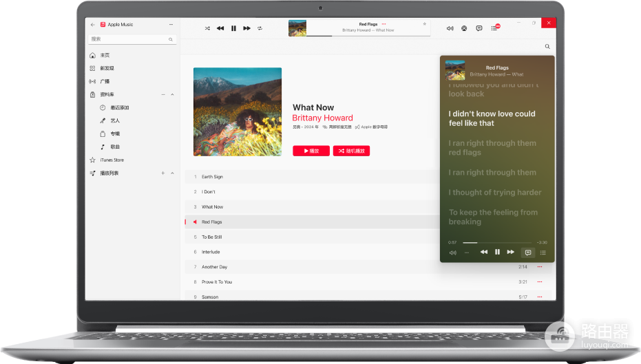The height and width of the screenshot is (364, 641).
Task: Open more options dots for Another Day
Action: pos(540,267)
